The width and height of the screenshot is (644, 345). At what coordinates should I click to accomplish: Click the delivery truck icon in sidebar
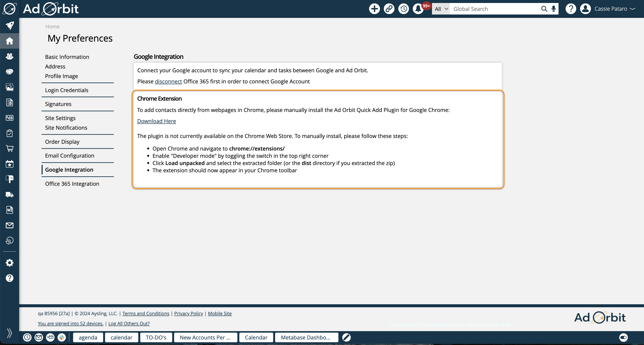pyautogui.click(x=10, y=194)
